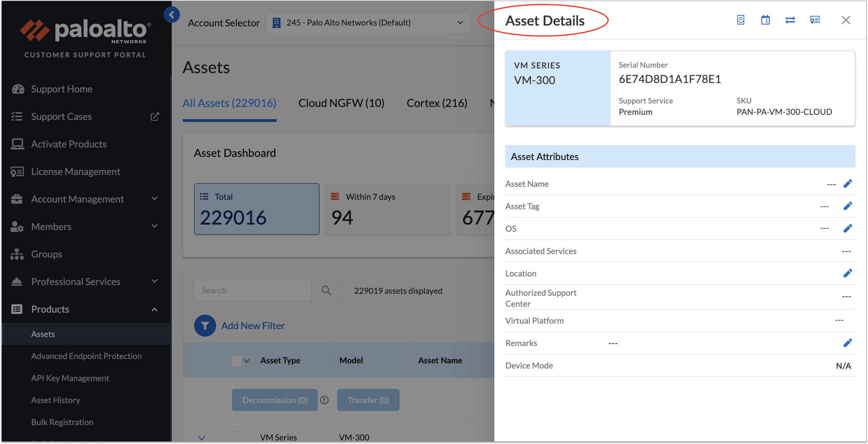868x444 pixels.
Task: Click the pencil icon next to OS
Action: pos(848,228)
